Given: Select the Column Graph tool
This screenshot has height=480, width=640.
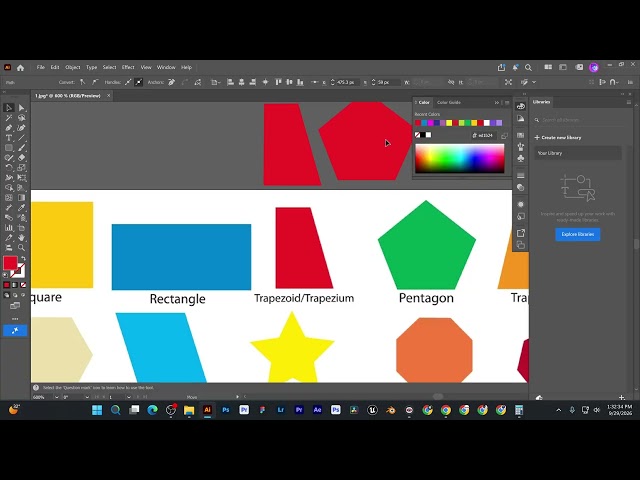Looking at the screenshot, I should tap(9, 228).
